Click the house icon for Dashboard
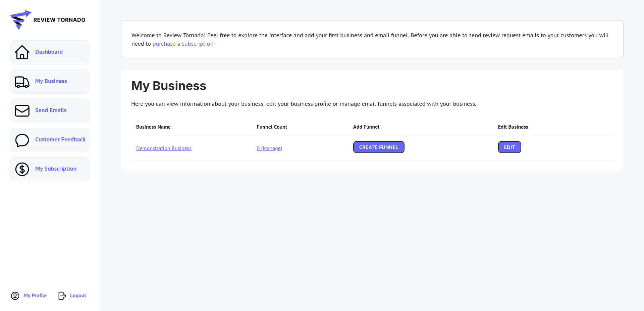The image size is (644, 311). [22, 52]
